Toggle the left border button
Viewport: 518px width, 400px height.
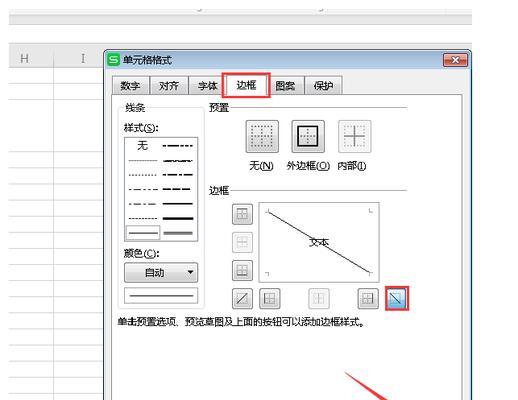[270, 299]
